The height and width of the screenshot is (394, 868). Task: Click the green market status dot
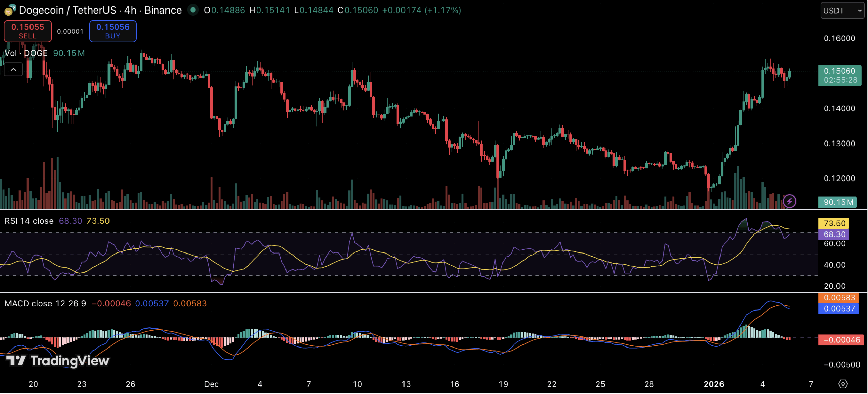tap(193, 10)
